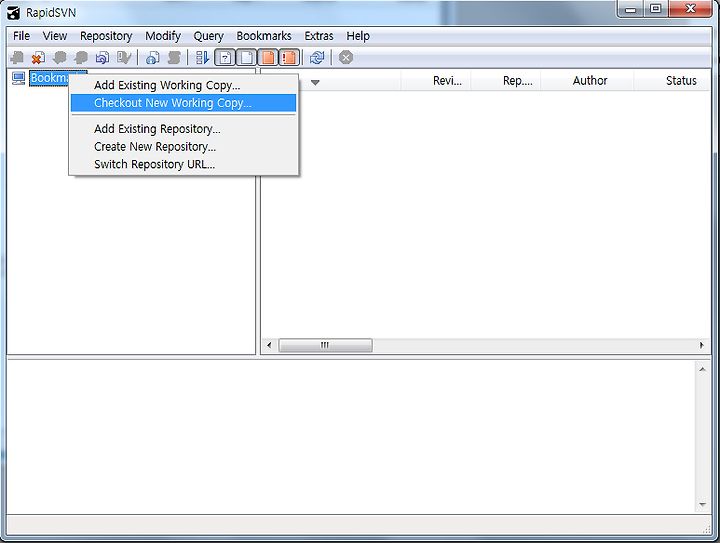720x543 pixels.
Task: Maximize the RapidSVN window
Action: (655, 9)
